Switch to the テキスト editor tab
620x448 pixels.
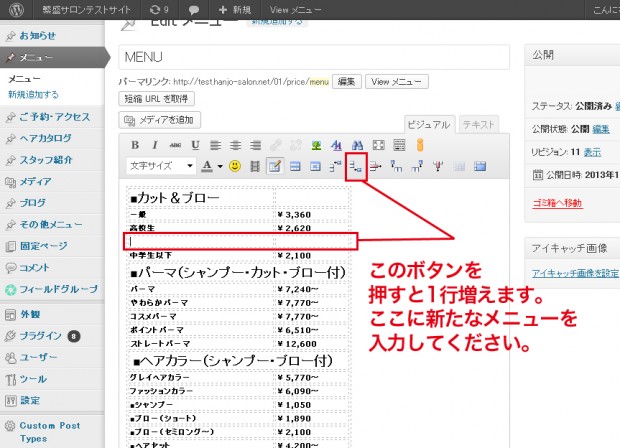click(x=478, y=124)
